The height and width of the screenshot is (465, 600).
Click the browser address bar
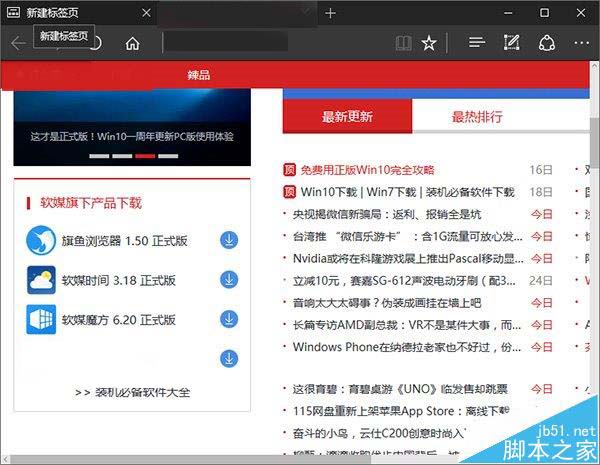227,42
